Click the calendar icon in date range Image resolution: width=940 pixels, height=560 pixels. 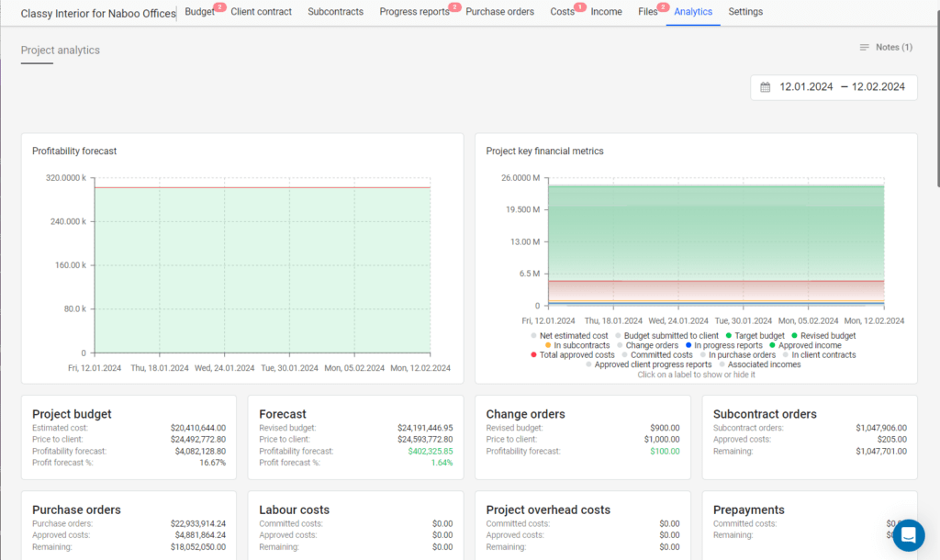(x=765, y=87)
